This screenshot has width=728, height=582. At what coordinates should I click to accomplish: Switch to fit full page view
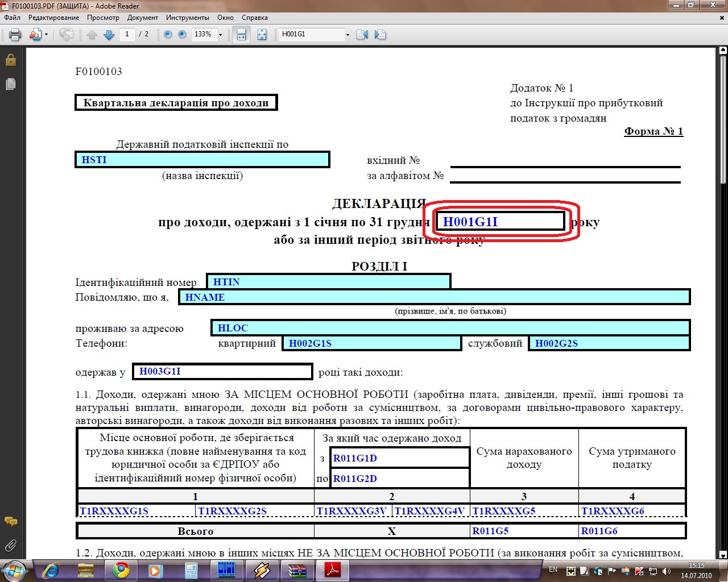pos(262,35)
